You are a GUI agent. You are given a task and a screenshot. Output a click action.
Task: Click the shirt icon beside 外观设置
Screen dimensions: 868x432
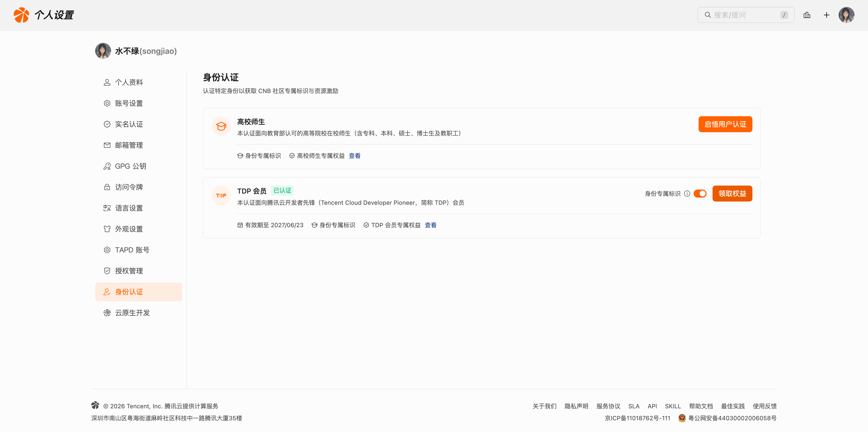click(x=107, y=229)
